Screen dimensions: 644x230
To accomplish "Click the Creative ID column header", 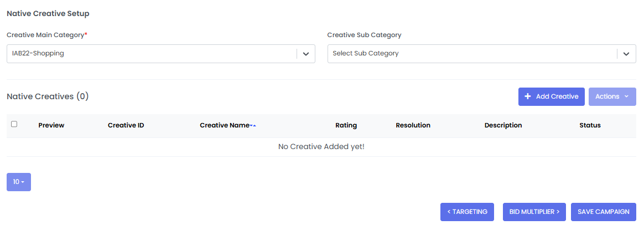I will [126, 125].
